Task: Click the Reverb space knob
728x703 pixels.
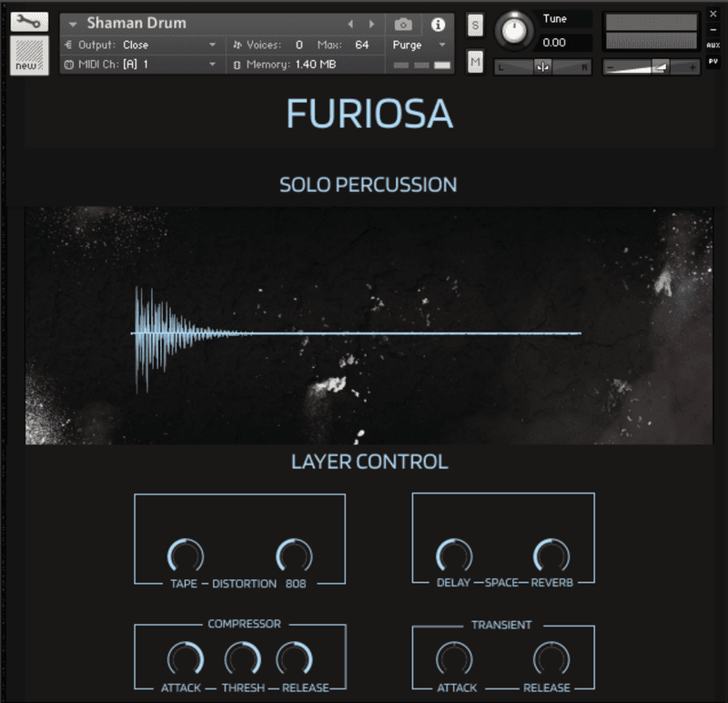Action: pyautogui.click(x=551, y=555)
